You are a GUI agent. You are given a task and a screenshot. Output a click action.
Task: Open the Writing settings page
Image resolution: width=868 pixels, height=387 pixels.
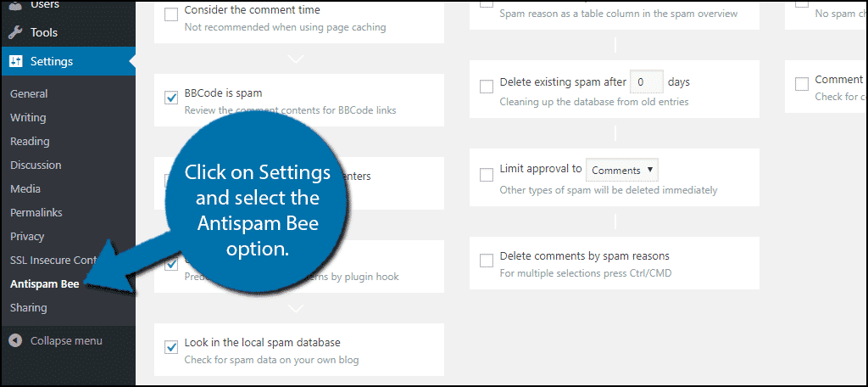[28, 118]
